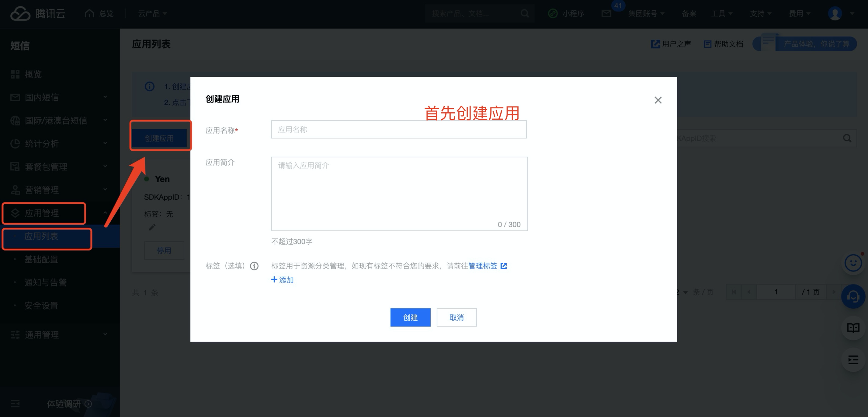The width and height of the screenshot is (868, 417).
Task: Click the user avatar icon
Action: pyautogui.click(x=835, y=13)
